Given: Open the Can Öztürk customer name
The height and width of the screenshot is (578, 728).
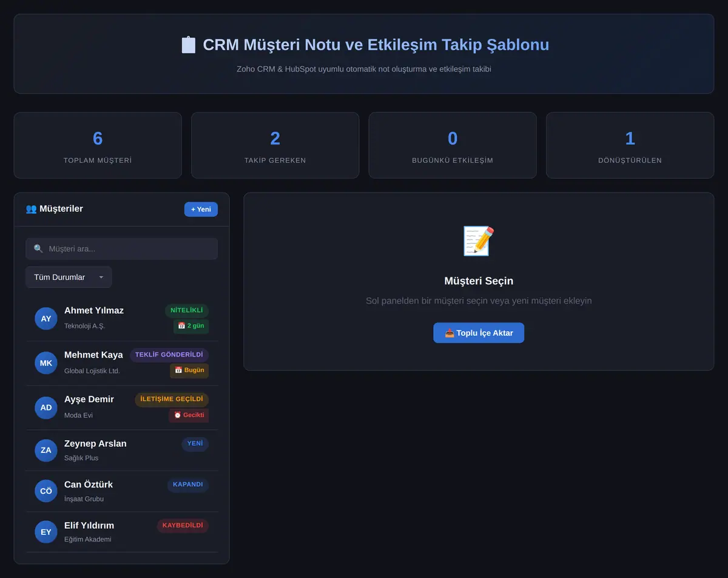Looking at the screenshot, I should tap(89, 484).
